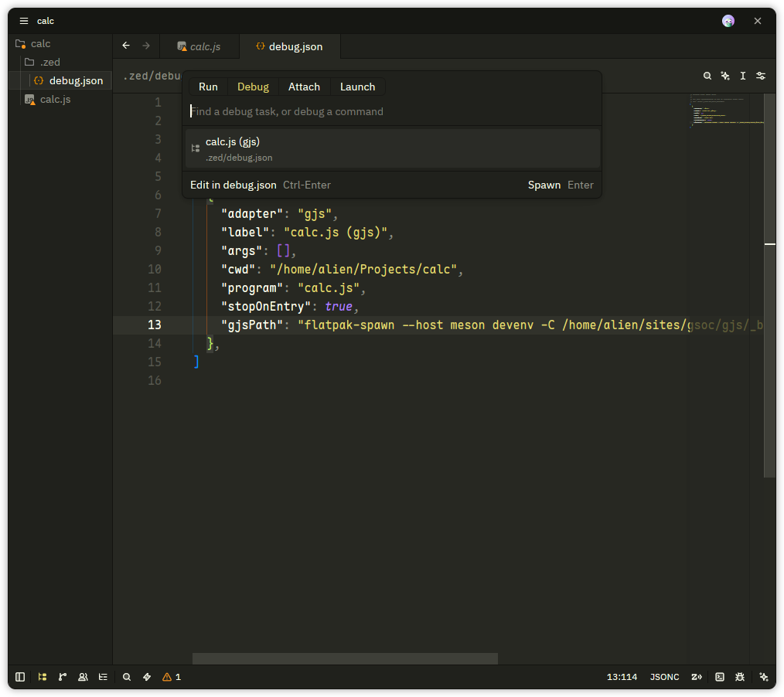The width and height of the screenshot is (784, 697).
Task: Open the Launch tab
Action: point(357,87)
